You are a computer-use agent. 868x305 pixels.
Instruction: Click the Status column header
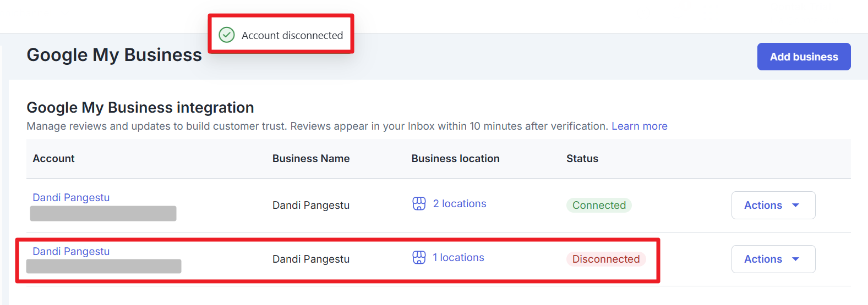point(582,158)
